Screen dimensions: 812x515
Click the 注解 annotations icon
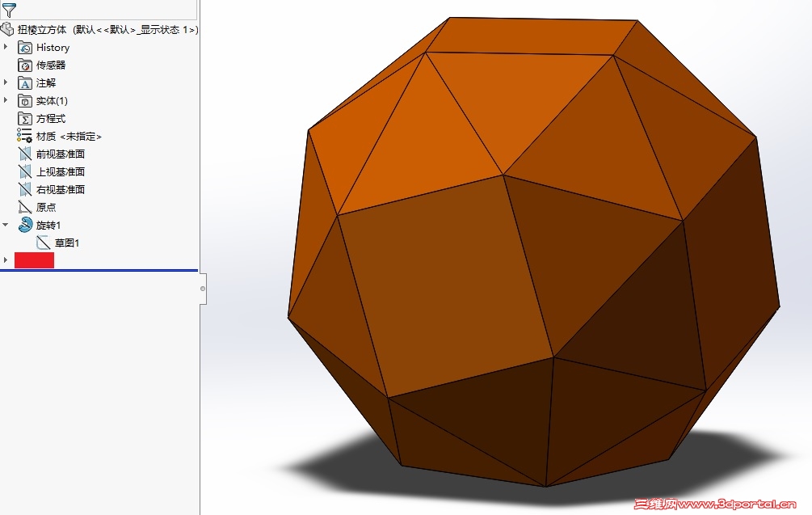[x=25, y=83]
